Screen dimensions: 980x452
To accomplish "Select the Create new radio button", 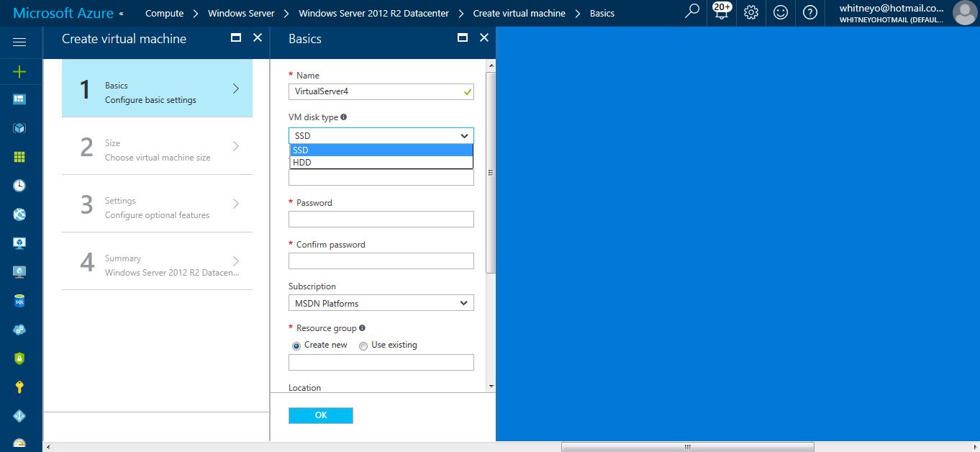I will coord(296,345).
